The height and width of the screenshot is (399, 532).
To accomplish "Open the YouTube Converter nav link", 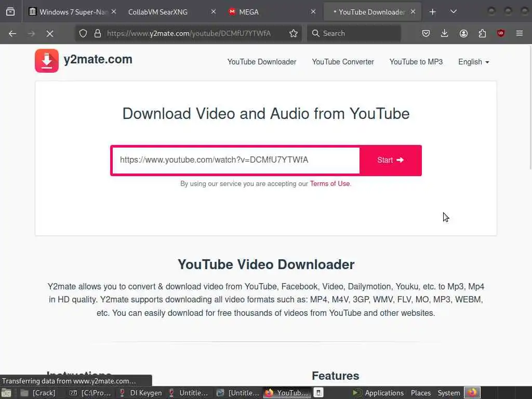I will (343, 62).
